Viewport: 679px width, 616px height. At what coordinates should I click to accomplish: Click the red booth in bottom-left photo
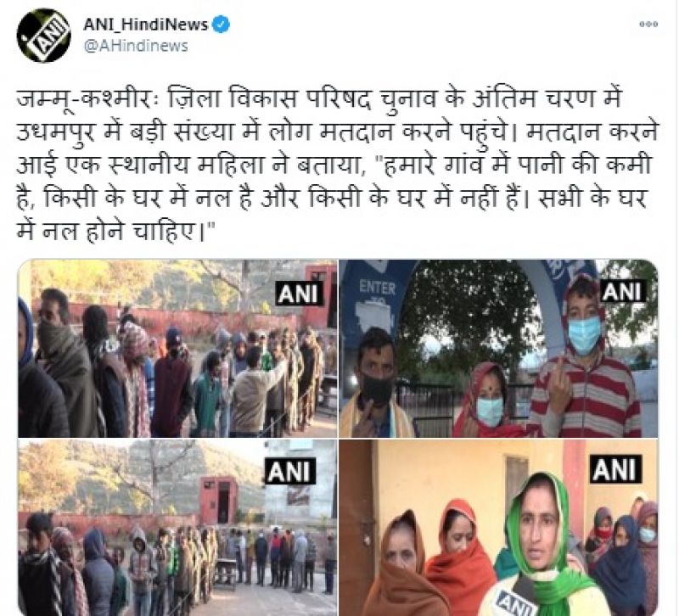coord(219,500)
